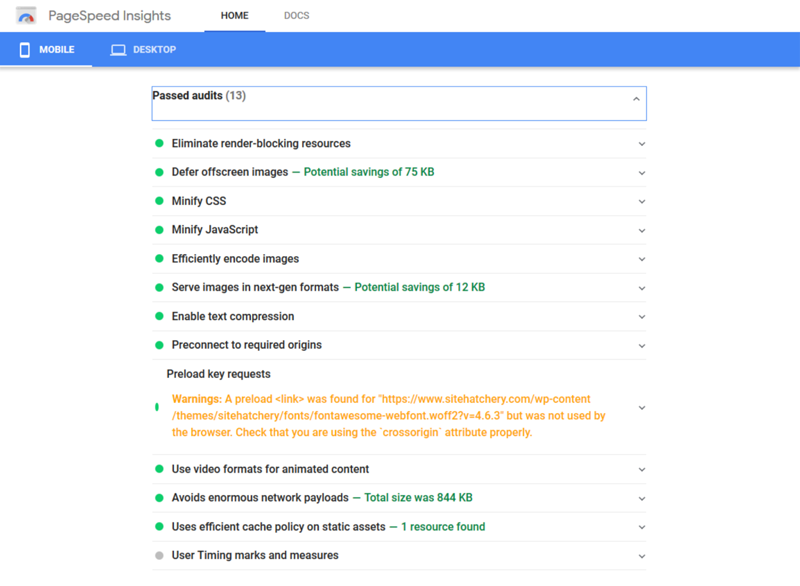Click green dot beside Enable text compression
The image size is (800, 586).
coord(159,316)
